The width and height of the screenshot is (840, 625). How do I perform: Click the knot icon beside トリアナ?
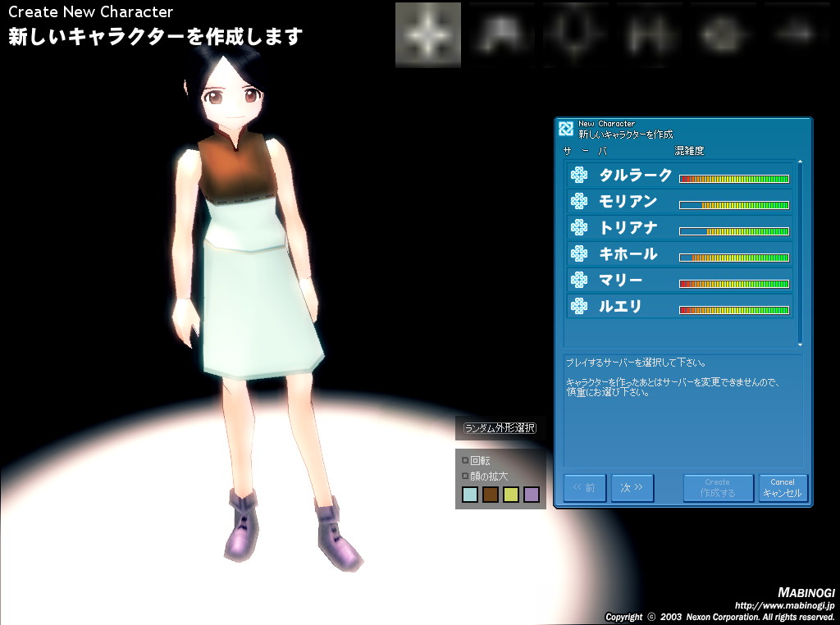[579, 228]
